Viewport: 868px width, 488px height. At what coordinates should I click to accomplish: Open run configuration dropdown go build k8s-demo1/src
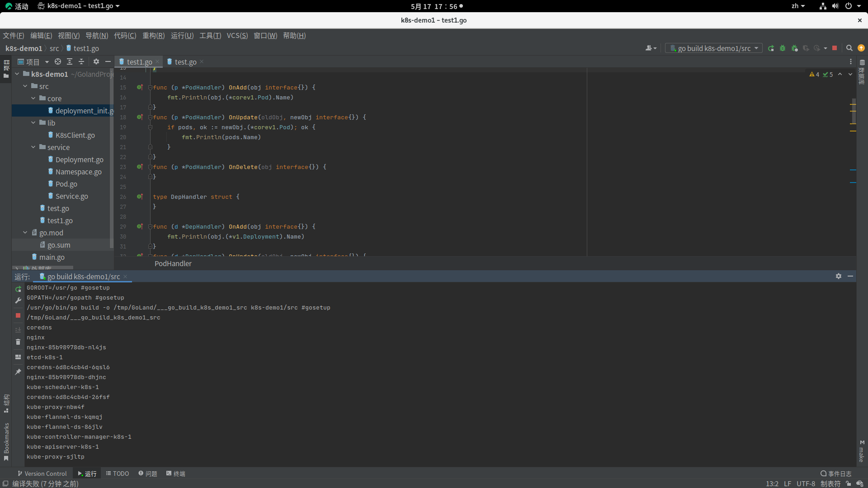click(714, 48)
